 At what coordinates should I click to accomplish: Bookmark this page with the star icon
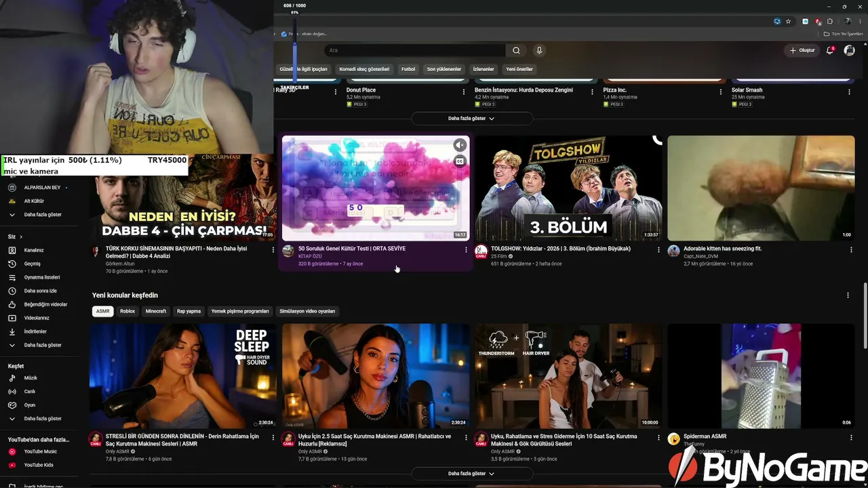(x=788, y=22)
